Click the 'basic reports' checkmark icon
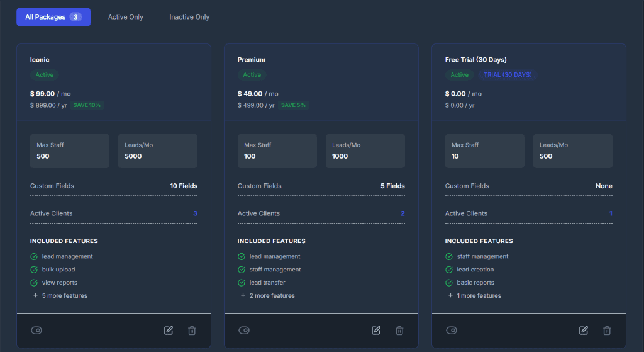The height and width of the screenshot is (352, 644). click(449, 283)
